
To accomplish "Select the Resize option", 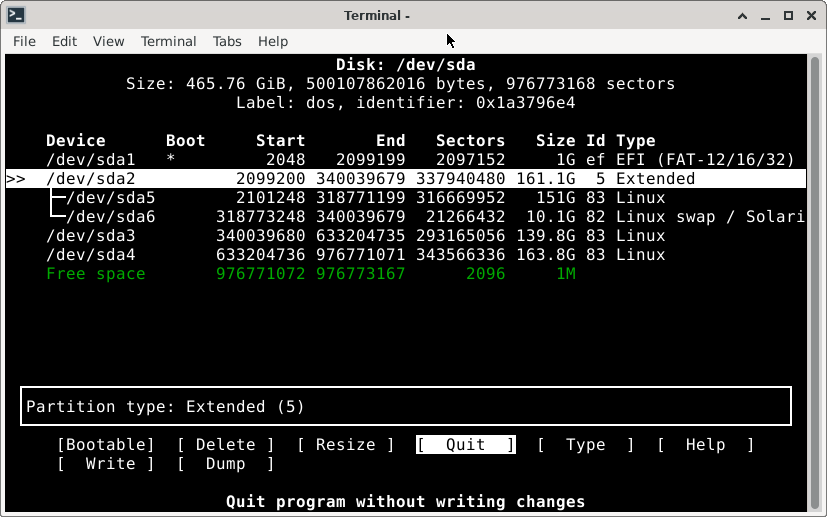I will point(345,445).
